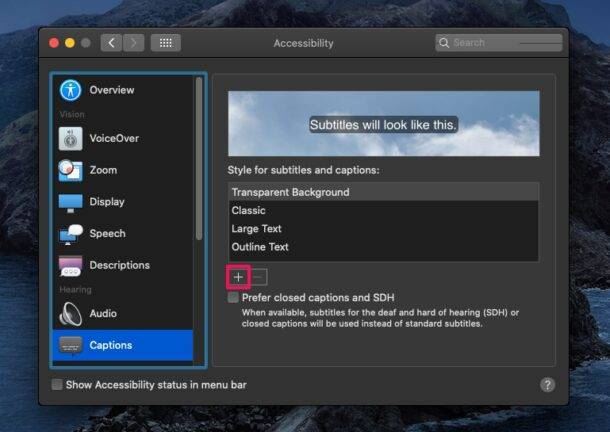Select the Descriptions icon
Viewport: 610px width, 432px height.
coord(70,265)
